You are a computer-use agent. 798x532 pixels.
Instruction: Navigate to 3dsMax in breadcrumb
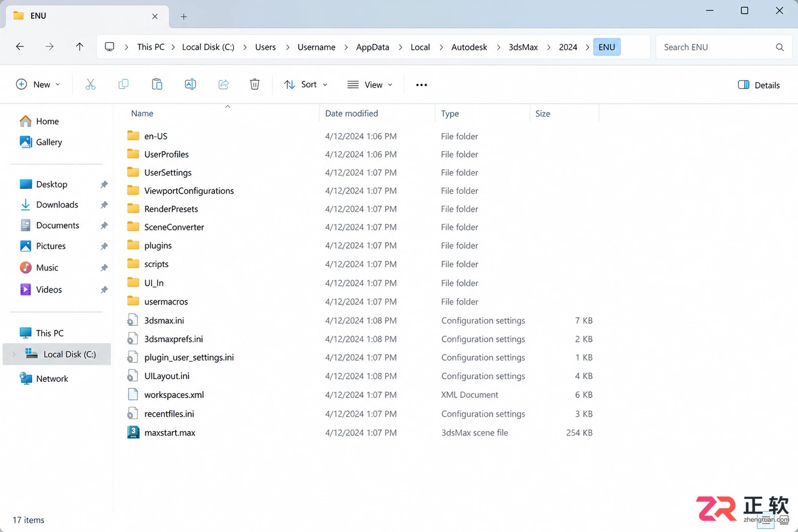tap(523, 47)
